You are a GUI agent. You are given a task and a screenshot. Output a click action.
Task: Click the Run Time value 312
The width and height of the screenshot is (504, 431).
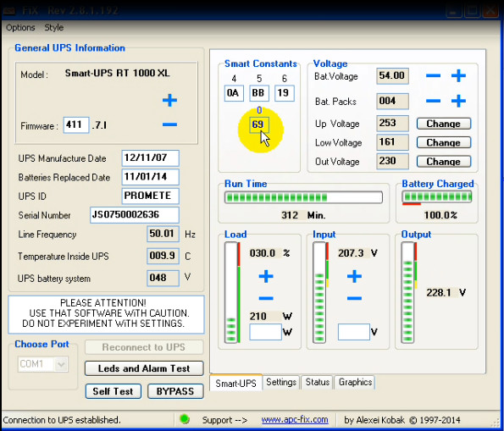pyautogui.click(x=290, y=215)
